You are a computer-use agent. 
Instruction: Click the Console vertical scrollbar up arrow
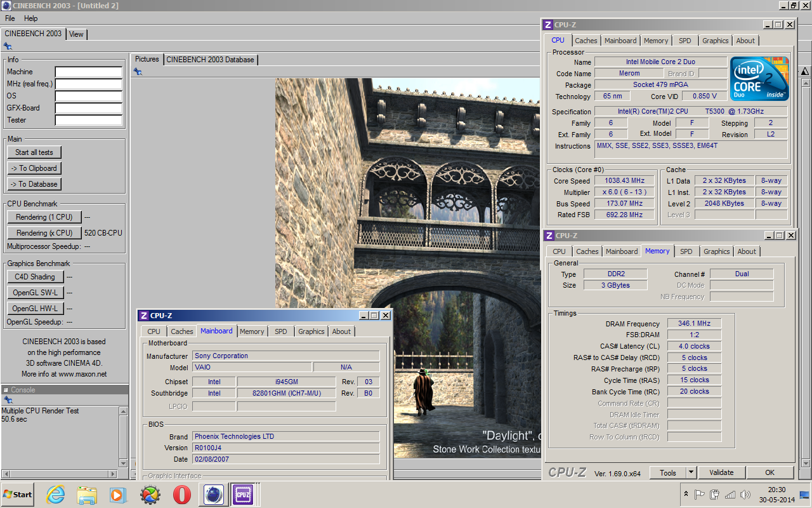click(124, 411)
